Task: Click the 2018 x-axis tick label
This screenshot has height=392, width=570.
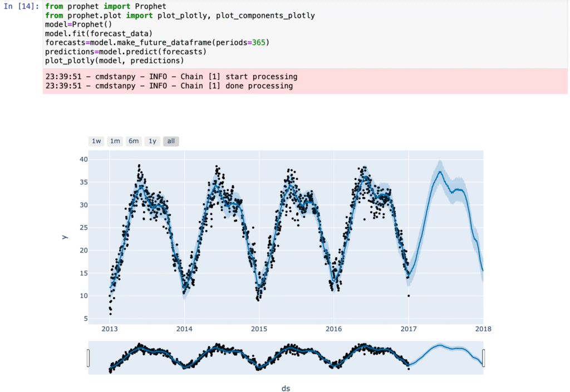Action: 483,329
